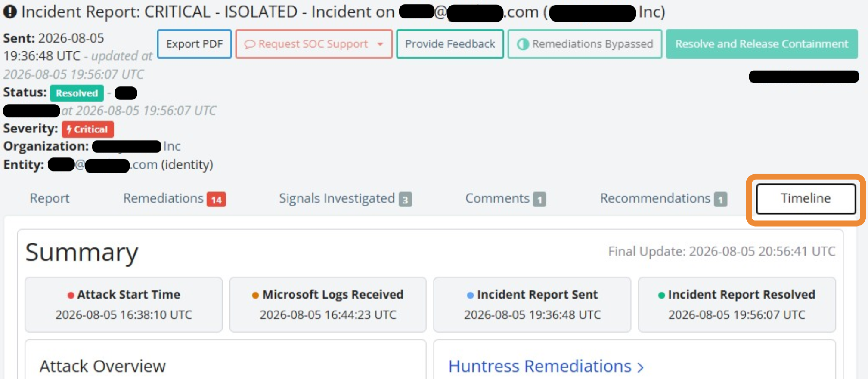Click the Provide Feedback button
Image resolution: width=868 pixels, height=379 pixels.
pyautogui.click(x=450, y=44)
